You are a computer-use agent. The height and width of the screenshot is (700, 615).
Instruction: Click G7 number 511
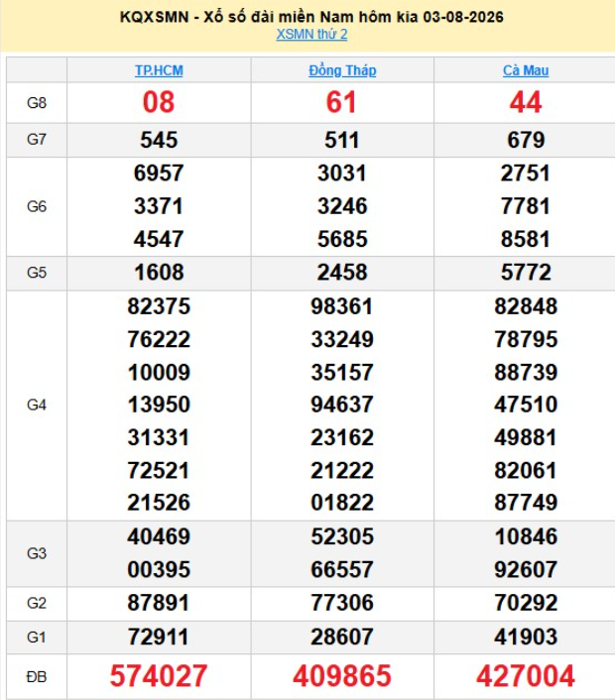342,140
